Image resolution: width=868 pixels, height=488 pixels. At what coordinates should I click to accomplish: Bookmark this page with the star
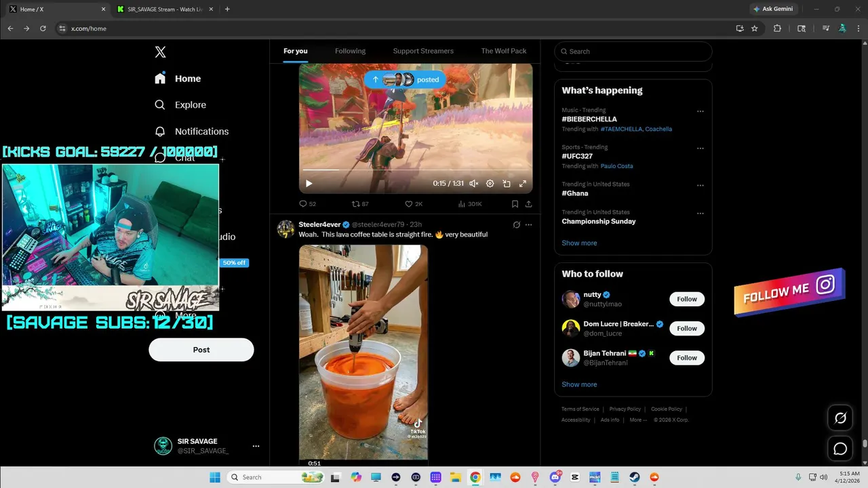pos(754,28)
